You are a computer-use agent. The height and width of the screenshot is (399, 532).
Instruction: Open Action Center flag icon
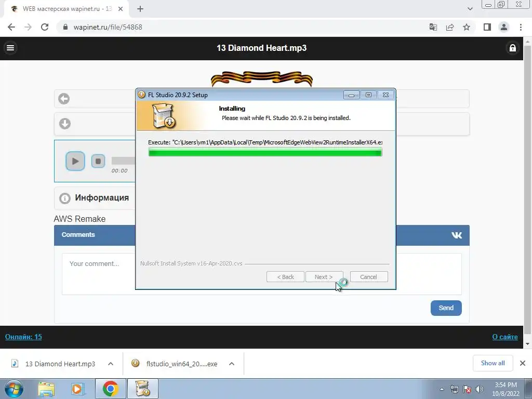coord(467,389)
